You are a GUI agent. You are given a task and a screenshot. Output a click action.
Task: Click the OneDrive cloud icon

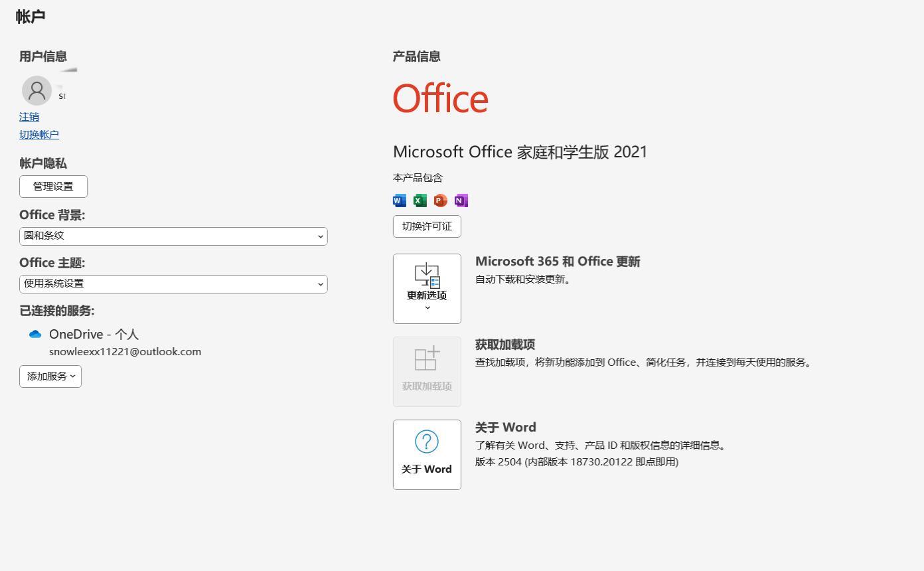tap(35, 334)
